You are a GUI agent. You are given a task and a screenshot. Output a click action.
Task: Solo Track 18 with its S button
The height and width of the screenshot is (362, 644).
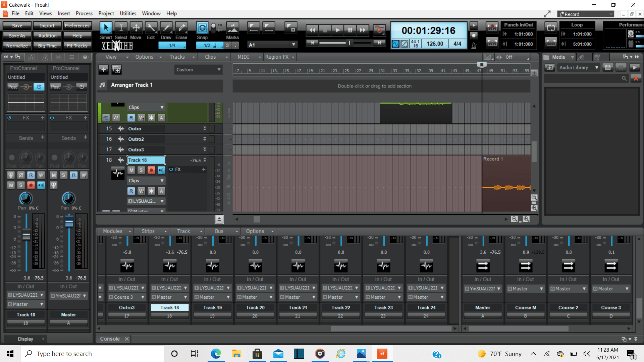141,170
